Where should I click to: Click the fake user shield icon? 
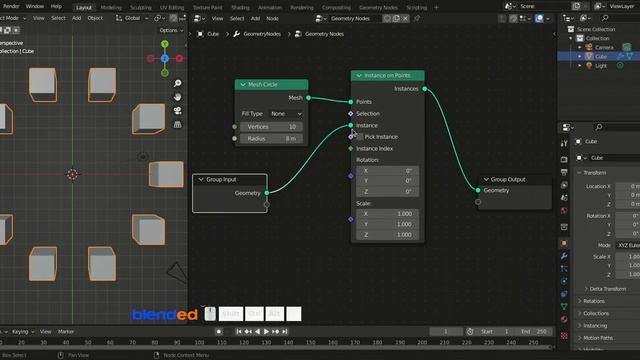pos(387,18)
